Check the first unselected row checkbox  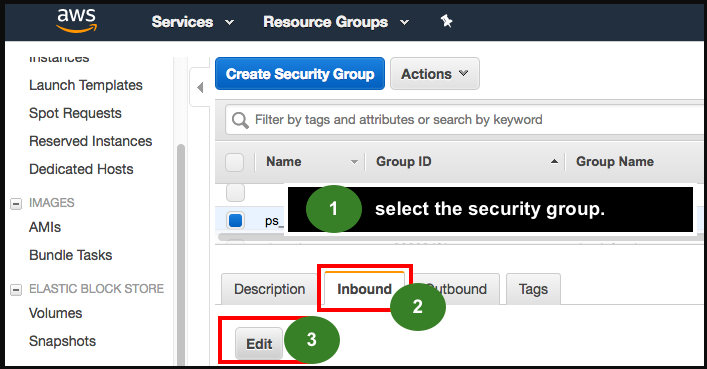pyautogui.click(x=235, y=193)
